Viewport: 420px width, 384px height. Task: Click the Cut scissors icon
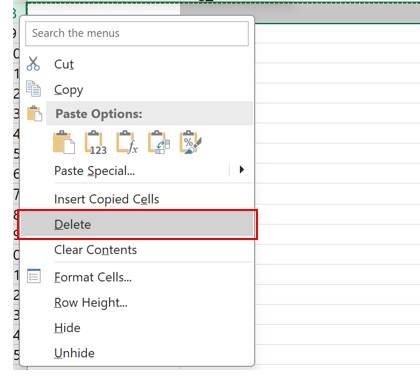tap(33, 64)
